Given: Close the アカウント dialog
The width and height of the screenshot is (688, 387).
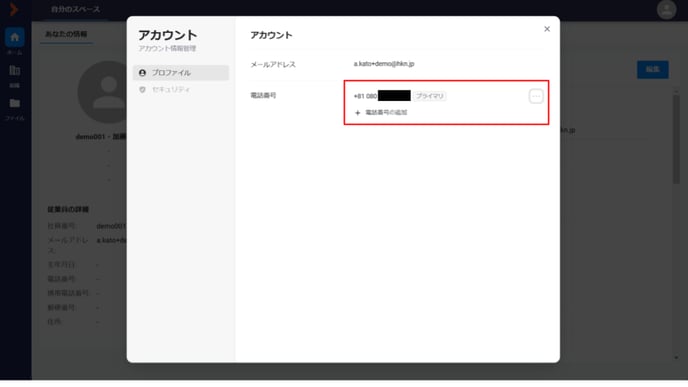Looking at the screenshot, I should point(547,29).
